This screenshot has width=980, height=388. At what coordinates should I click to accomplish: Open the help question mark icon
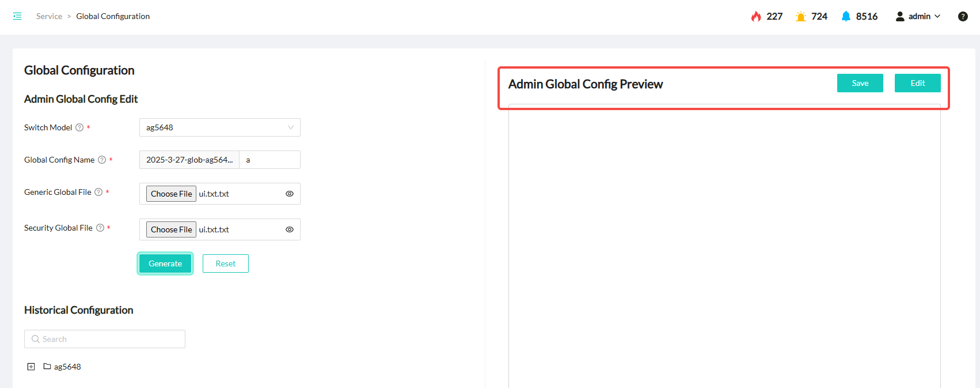pos(963,16)
